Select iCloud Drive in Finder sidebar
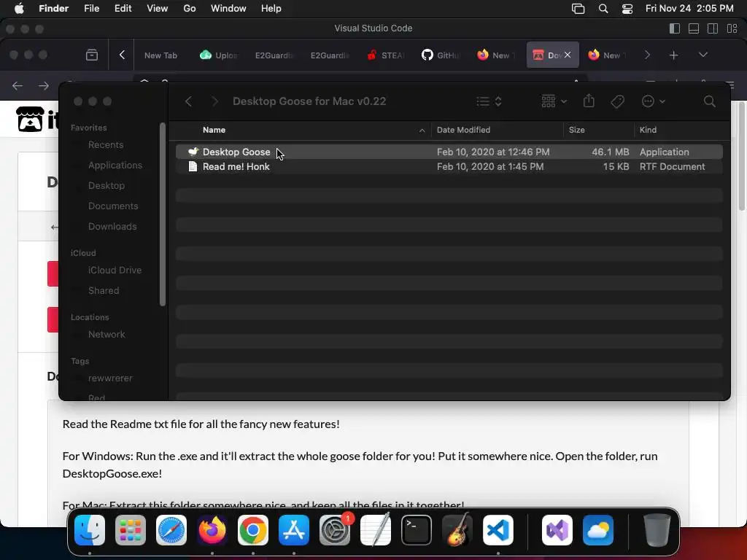Viewport: 747px width, 560px height. [115, 270]
